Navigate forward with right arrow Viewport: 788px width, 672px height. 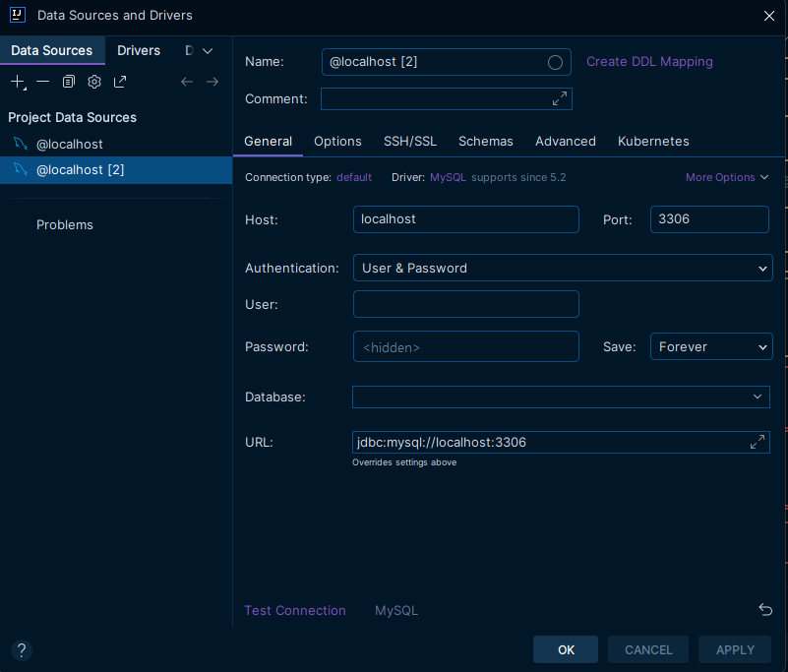click(212, 82)
